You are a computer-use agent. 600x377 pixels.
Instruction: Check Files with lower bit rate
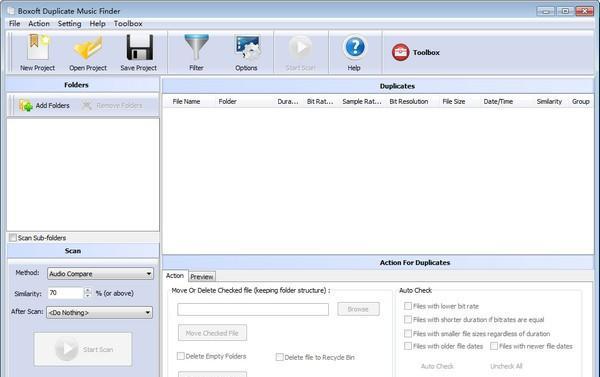point(408,306)
